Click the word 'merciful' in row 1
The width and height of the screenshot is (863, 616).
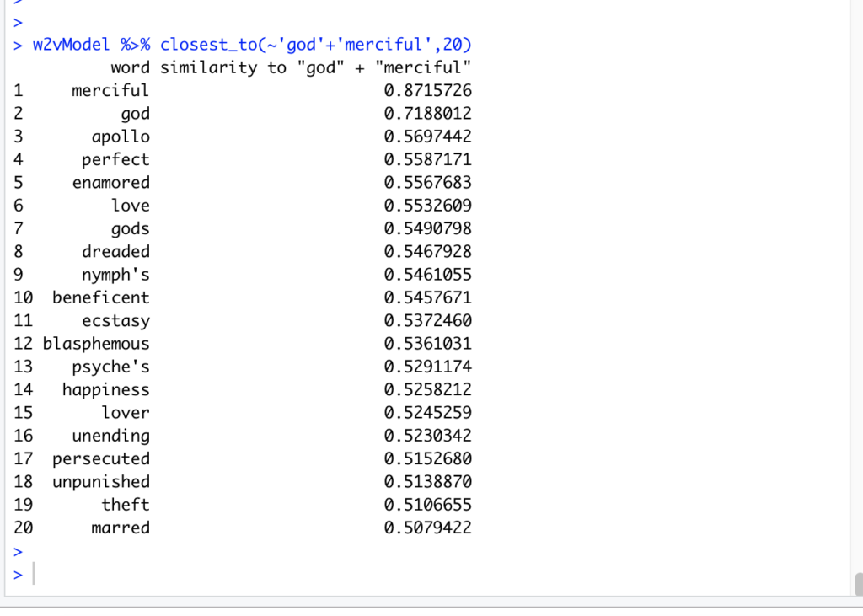(110, 90)
